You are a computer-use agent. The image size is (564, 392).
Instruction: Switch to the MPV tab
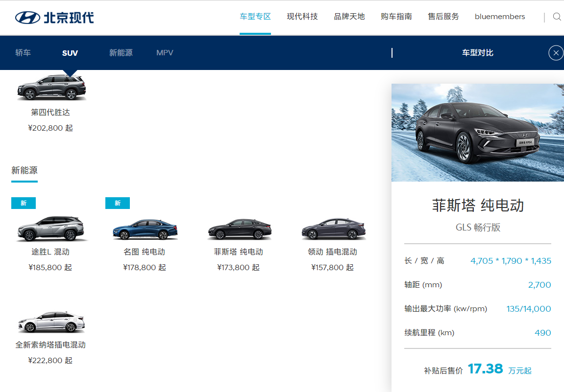(165, 53)
